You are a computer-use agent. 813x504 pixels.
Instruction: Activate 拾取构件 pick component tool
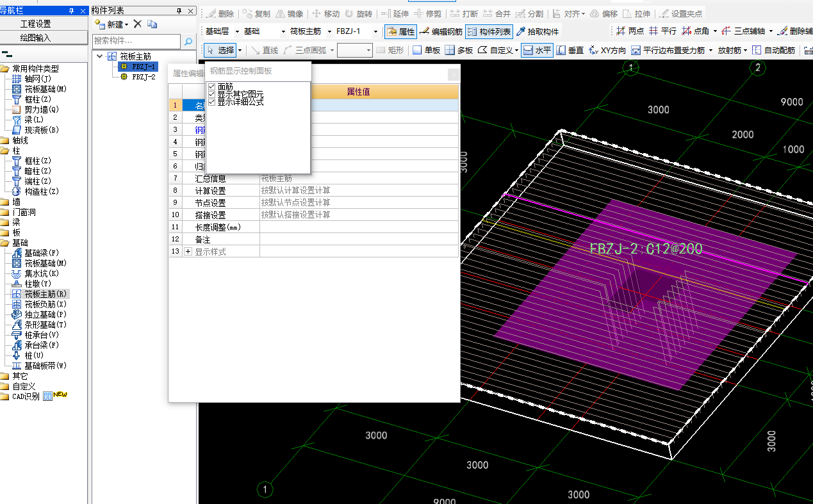tap(538, 31)
